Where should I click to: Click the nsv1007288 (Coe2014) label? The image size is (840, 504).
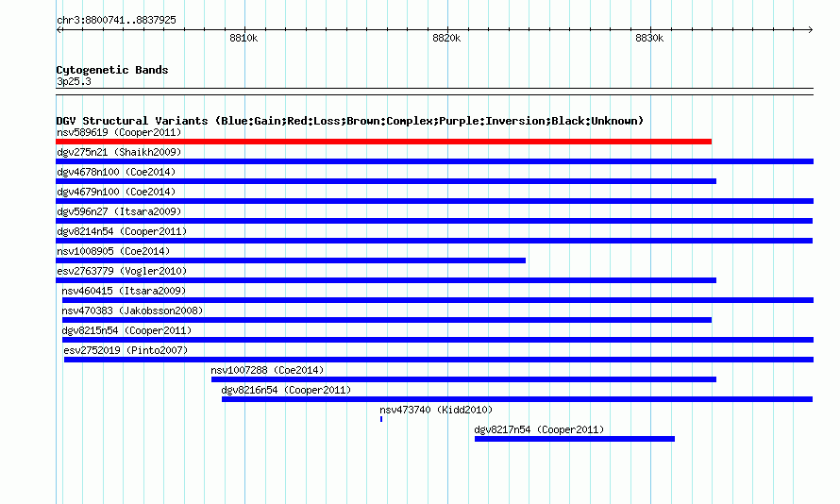[267, 370]
